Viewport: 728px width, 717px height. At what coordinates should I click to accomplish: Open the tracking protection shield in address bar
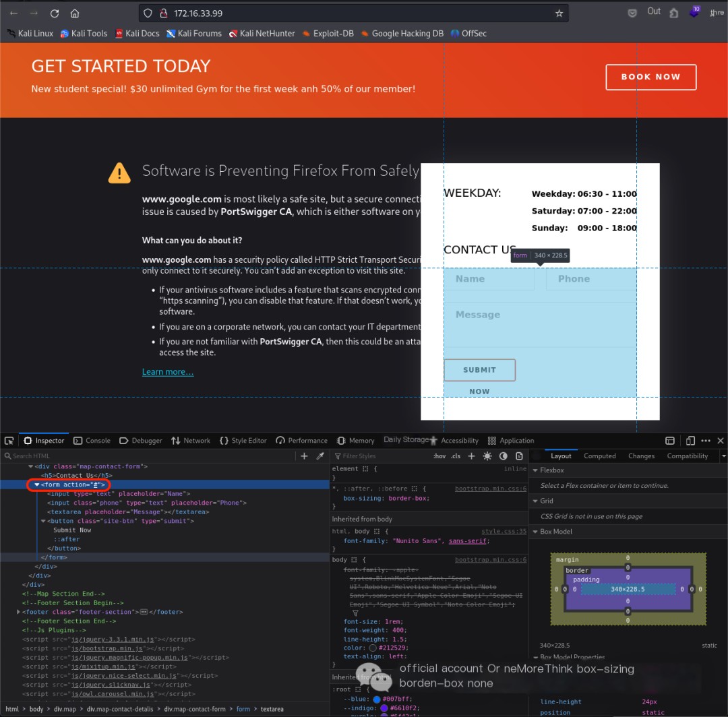click(148, 13)
